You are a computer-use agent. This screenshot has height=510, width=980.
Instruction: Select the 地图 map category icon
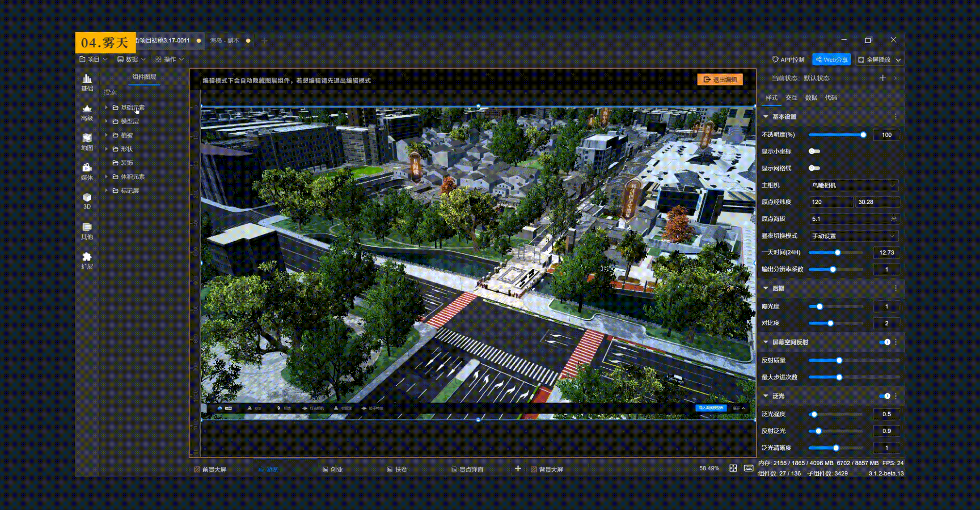(87, 142)
